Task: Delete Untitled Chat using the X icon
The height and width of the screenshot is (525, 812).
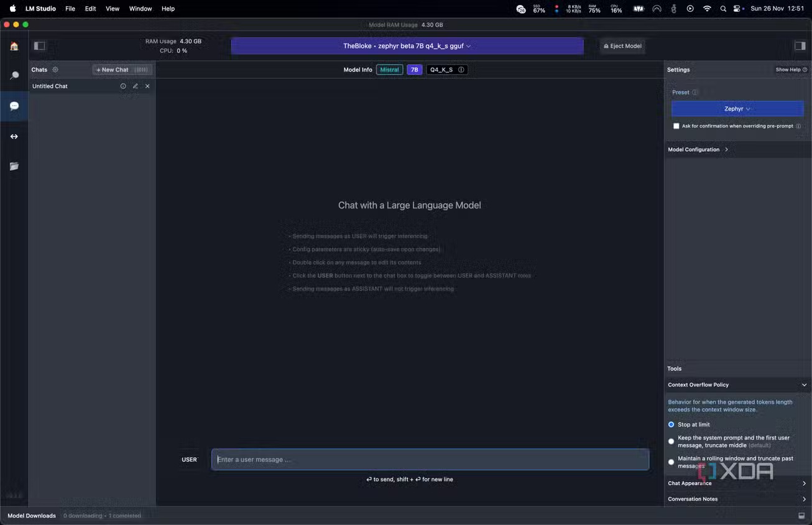Action: pos(147,86)
